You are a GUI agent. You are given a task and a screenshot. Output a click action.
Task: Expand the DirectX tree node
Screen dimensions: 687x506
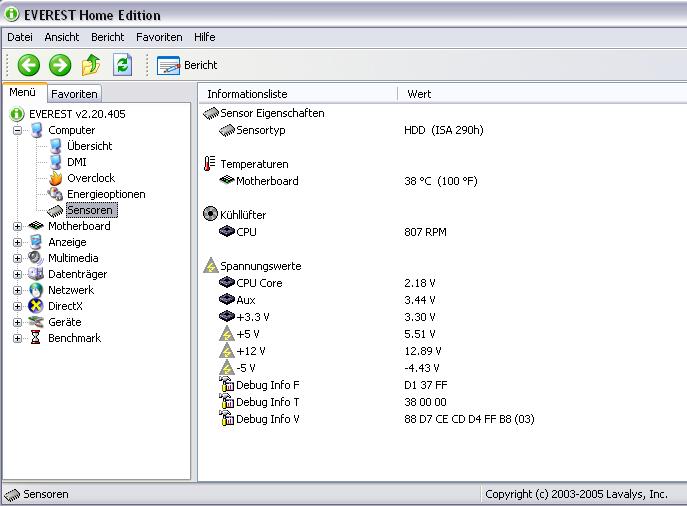17,306
